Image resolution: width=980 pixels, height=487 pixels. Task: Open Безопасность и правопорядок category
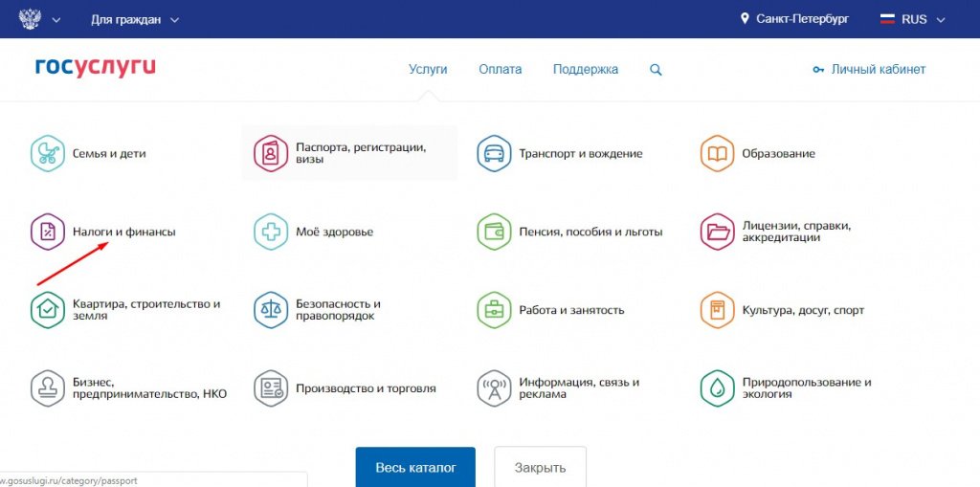(338, 310)
